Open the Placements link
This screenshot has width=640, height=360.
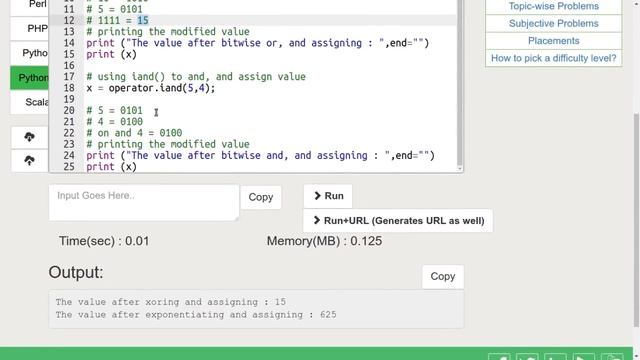pos(553,41)
